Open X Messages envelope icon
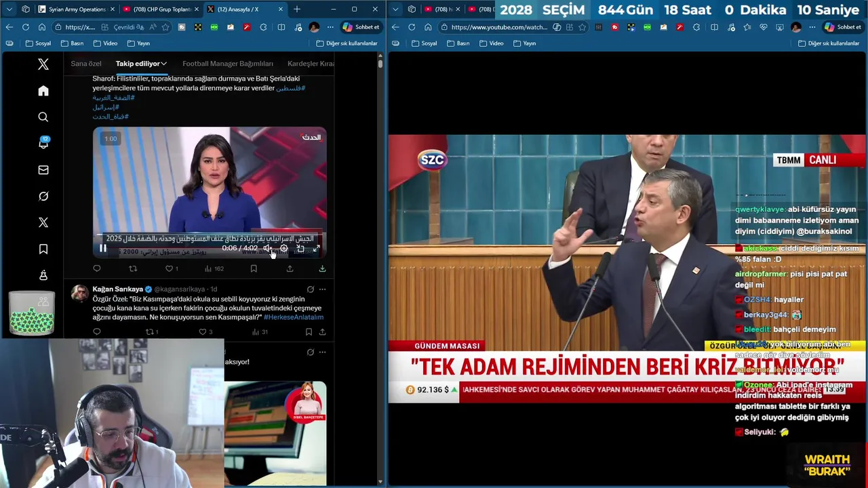868x488 pixels. point(43,170)
